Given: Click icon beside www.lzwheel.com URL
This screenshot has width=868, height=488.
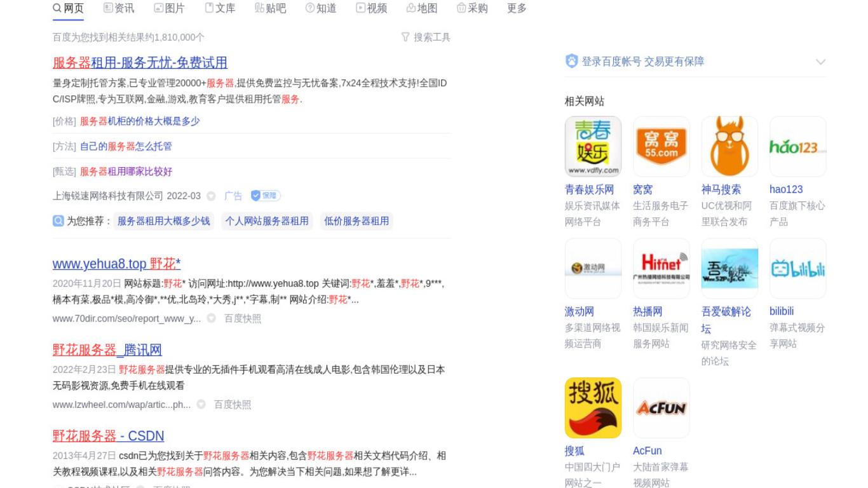Looking at the screenshot, I should (x=201, y=405).
